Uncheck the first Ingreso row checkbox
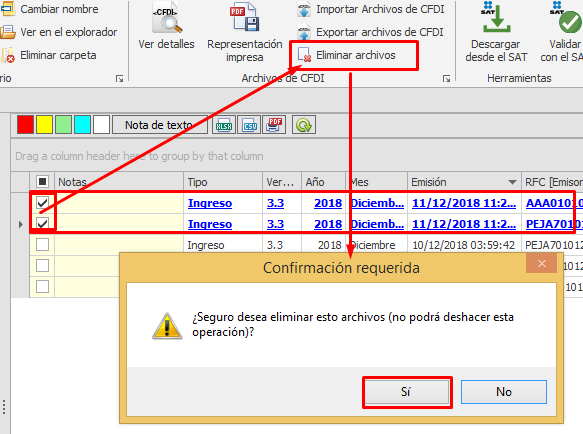Viewport: 583px width, 434px height. point(42,203)
